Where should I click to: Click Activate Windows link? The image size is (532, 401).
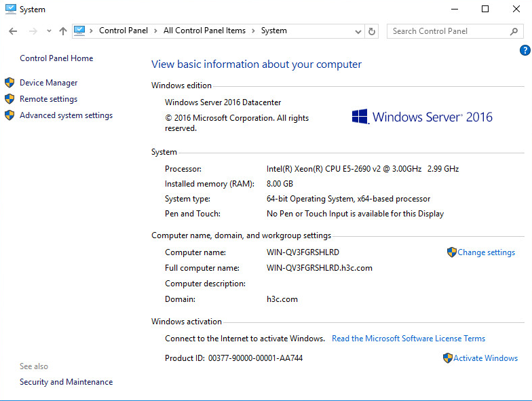coord(486,358)
